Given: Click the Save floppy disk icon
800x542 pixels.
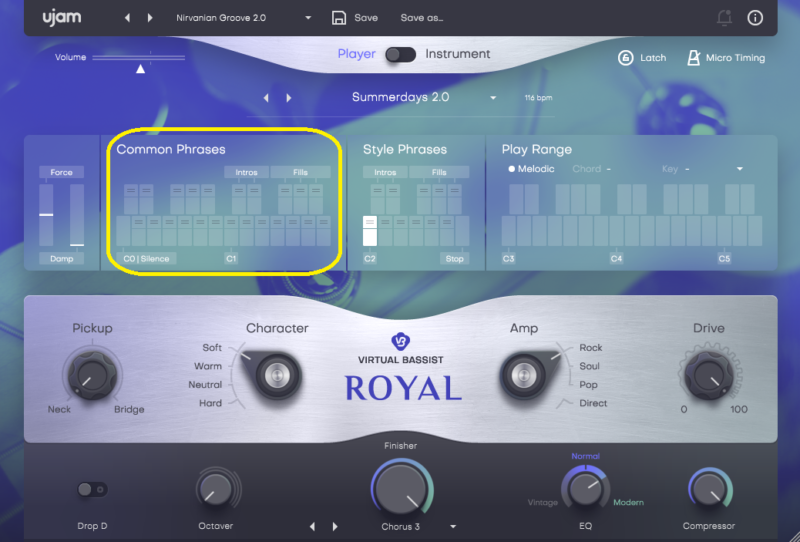Looking at the screenshot, I should click(x=339, y=18).
